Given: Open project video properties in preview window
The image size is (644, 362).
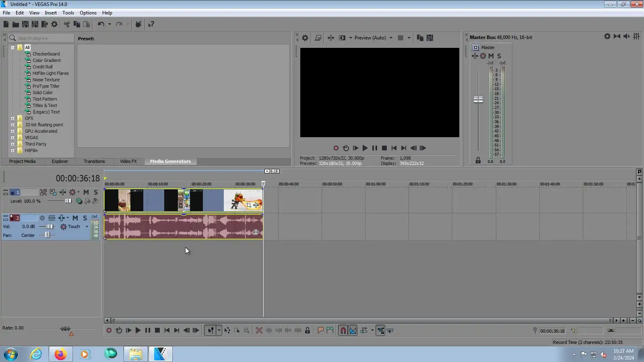Looking at the screenshot, I should [305, 38].
